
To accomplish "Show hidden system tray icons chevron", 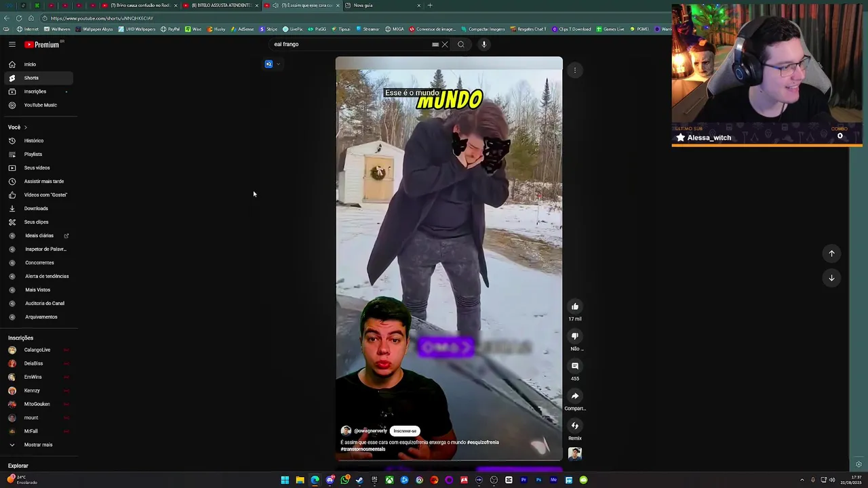I will [802, 481].
